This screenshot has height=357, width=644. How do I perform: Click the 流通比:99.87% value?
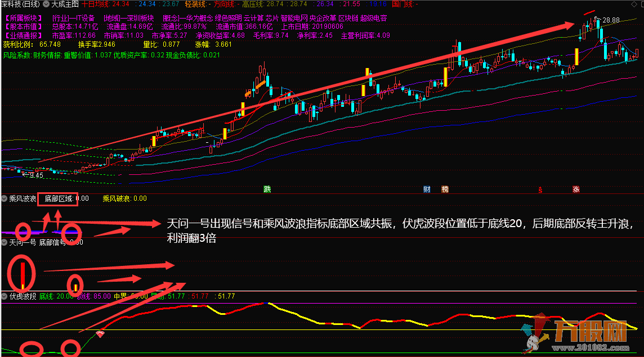point(184,26)
